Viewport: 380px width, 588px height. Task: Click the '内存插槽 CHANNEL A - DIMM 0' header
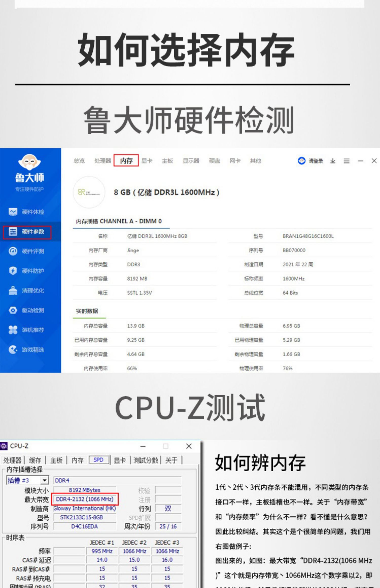click(x=119, y=221)
